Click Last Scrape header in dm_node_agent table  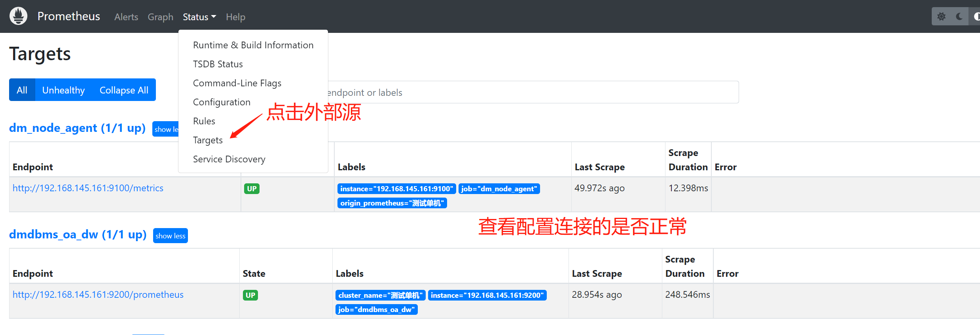pos(600,167)
